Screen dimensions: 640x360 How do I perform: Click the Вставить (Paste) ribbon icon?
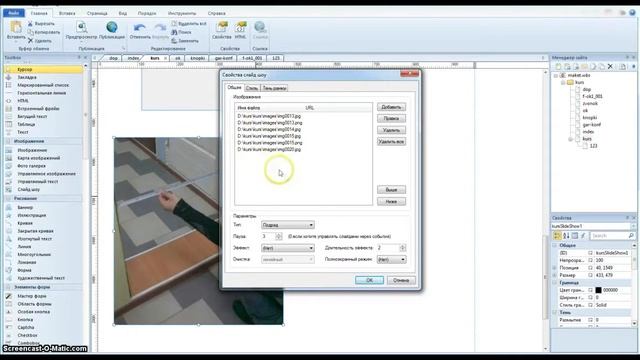tap(16, 28)
